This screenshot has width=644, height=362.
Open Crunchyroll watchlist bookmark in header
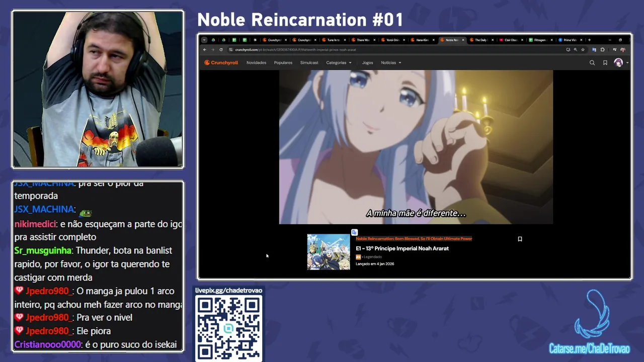click(605, 63)
